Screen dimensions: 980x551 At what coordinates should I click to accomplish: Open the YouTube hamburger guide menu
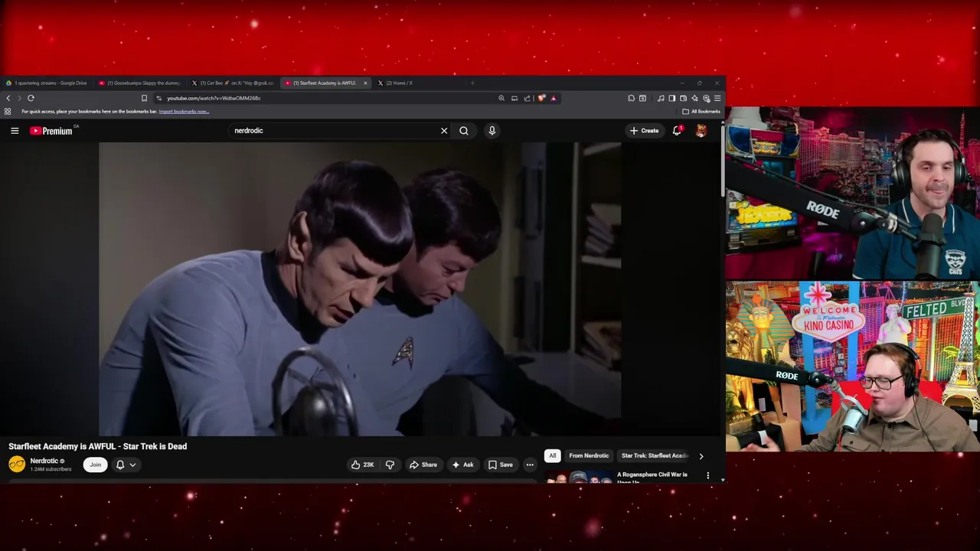click(x=15, y=131)
